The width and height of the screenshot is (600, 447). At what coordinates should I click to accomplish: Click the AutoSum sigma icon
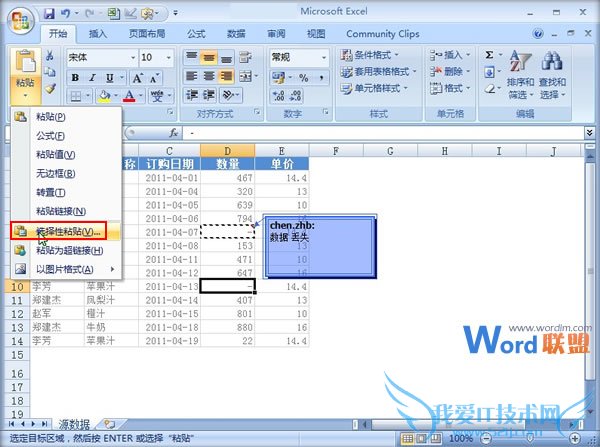point(489,55)
